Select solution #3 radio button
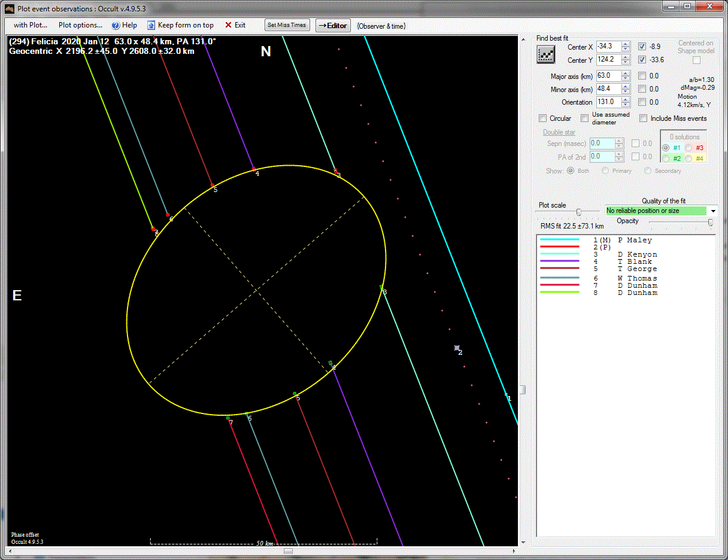728x560 pixels. click(x=689, y=148)
